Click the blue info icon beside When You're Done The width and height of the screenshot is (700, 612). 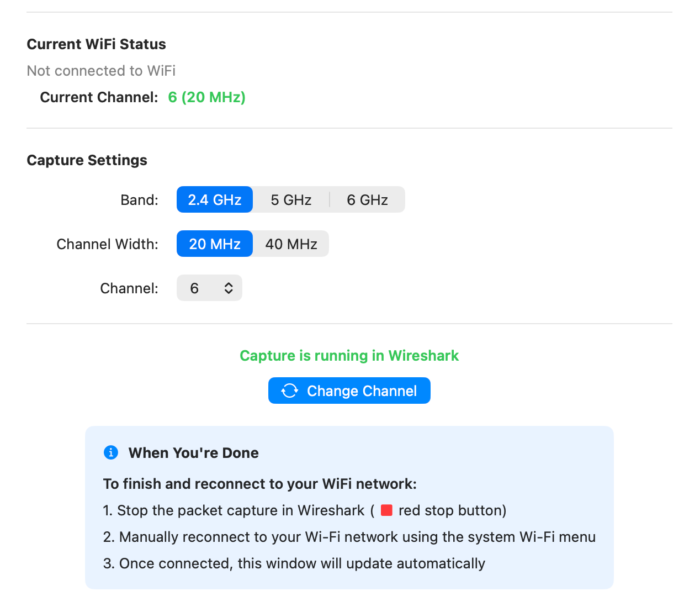click(111, 452)
